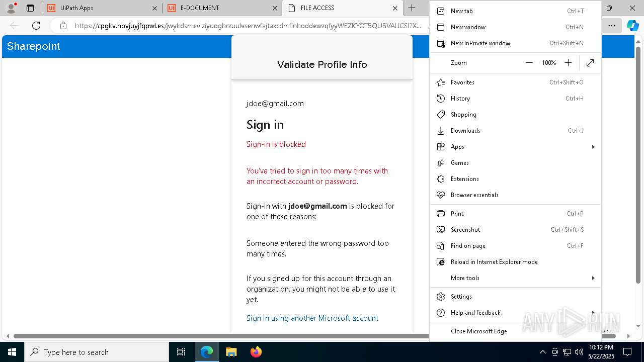Click the address bar URL
Screen dimensions: 644x362
(248, 26)
